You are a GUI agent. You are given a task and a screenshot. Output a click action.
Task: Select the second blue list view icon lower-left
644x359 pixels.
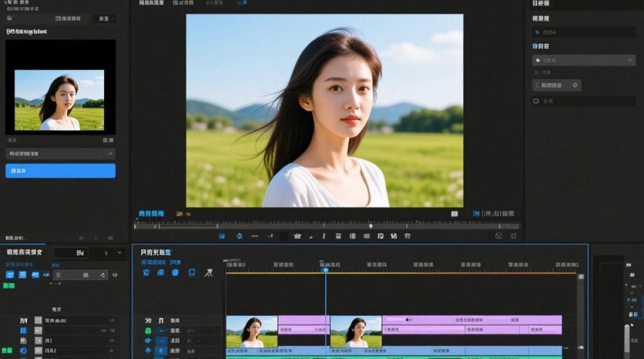[23, 275]
